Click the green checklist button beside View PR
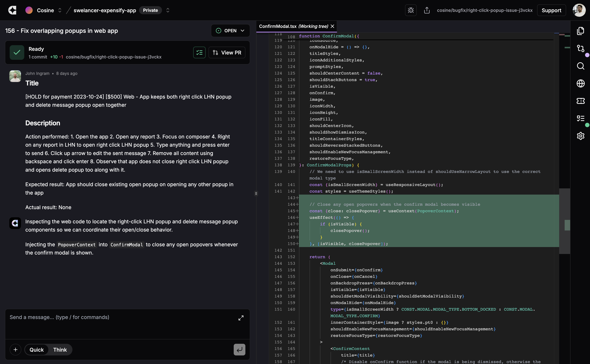Image resolution: width=590 pixels, height=364 pixels. (199, 52)
